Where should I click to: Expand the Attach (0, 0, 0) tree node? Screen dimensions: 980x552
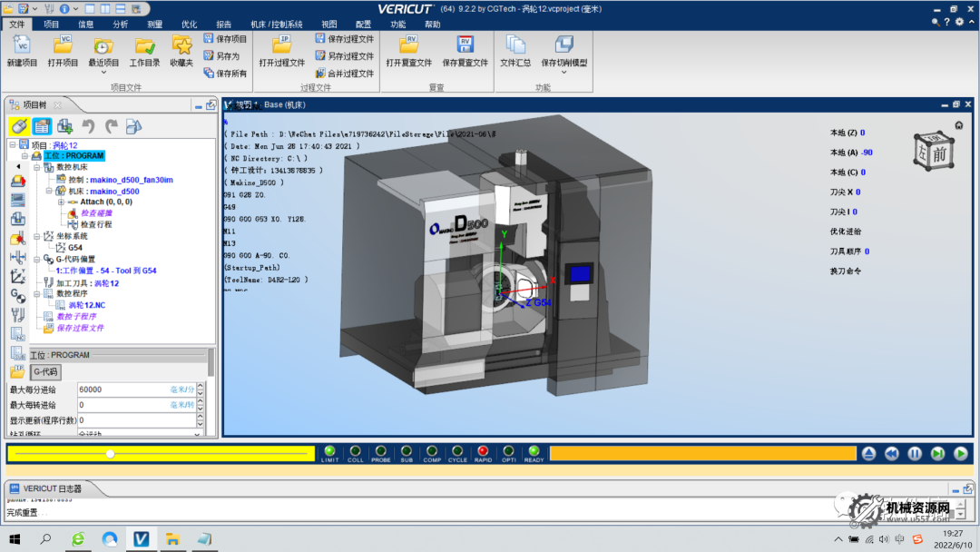[x=61, y=202]
